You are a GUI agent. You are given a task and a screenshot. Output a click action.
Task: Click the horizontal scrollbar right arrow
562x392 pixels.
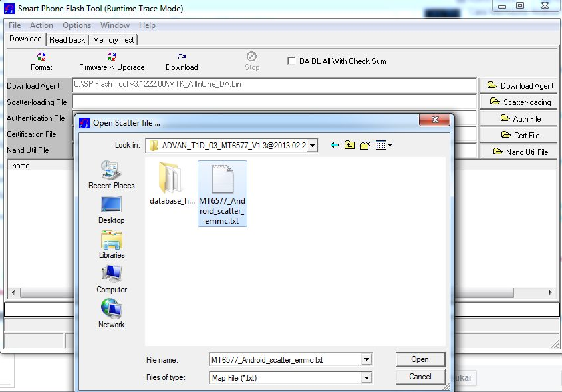tap(550, 292)
